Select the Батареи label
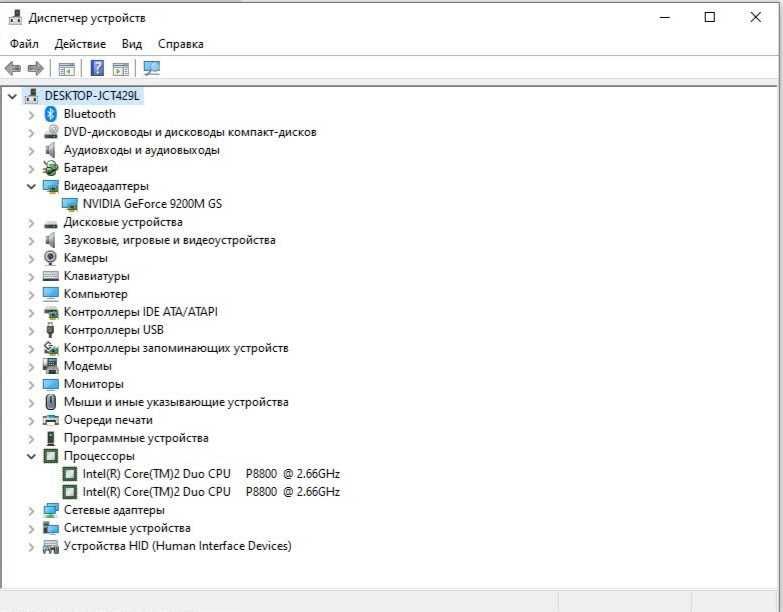 pyautogui.click(x=85, y=168)
